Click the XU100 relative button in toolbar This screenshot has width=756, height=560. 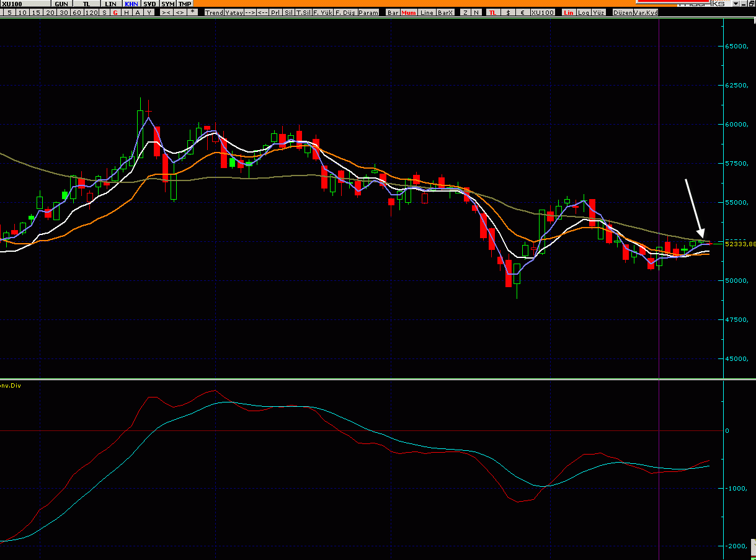click(543, 12)
